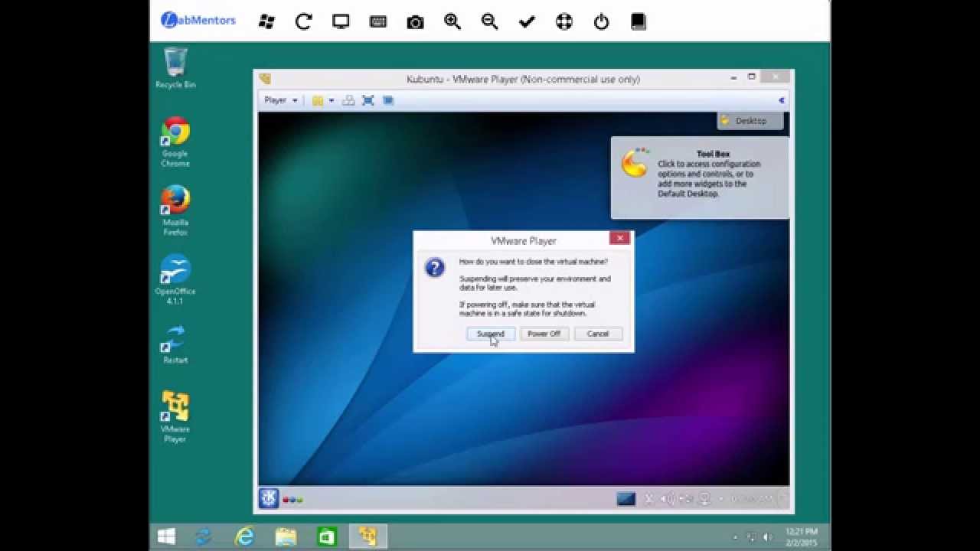
Task: Click the green Store taskbar icon
Action: coord(327,537)
